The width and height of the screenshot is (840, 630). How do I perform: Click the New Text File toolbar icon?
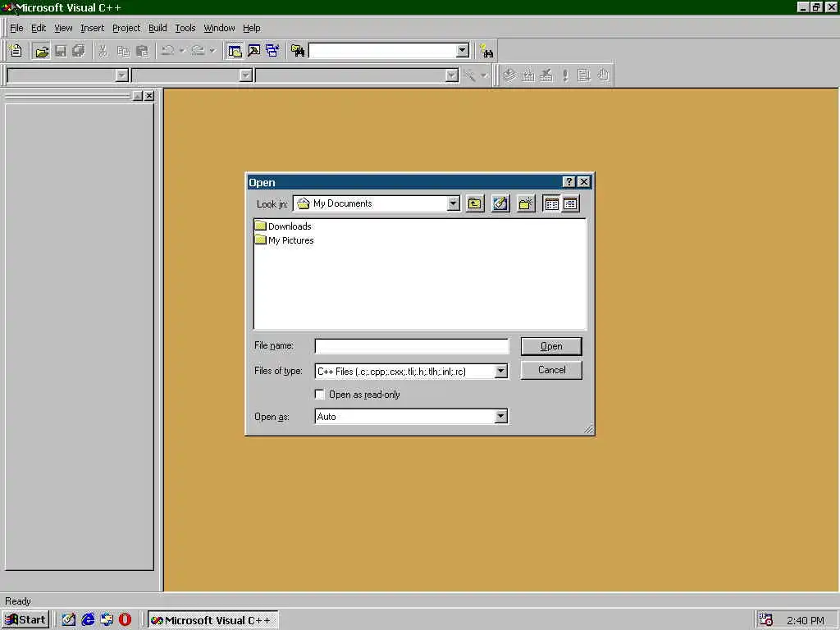pyautogui.click(x=16, y=51)
